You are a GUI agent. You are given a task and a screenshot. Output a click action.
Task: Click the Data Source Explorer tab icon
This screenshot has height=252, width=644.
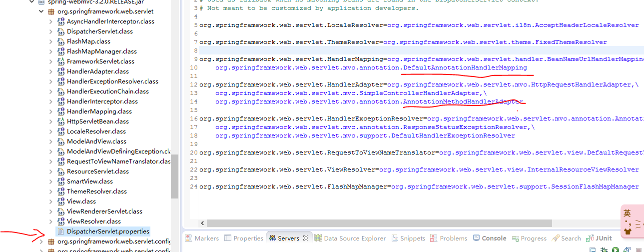(x=318, y=238)
